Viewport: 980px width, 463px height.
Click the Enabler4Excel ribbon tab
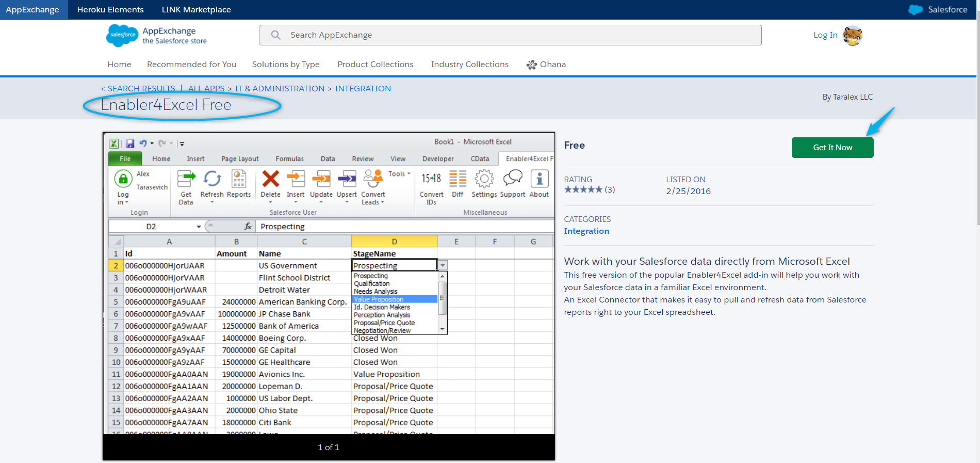pos(527,159)
